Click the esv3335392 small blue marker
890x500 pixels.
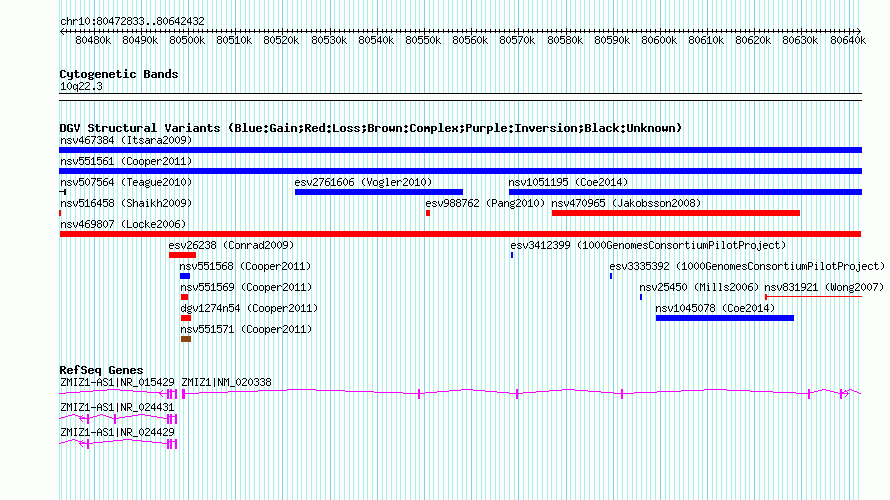point(611,276)
